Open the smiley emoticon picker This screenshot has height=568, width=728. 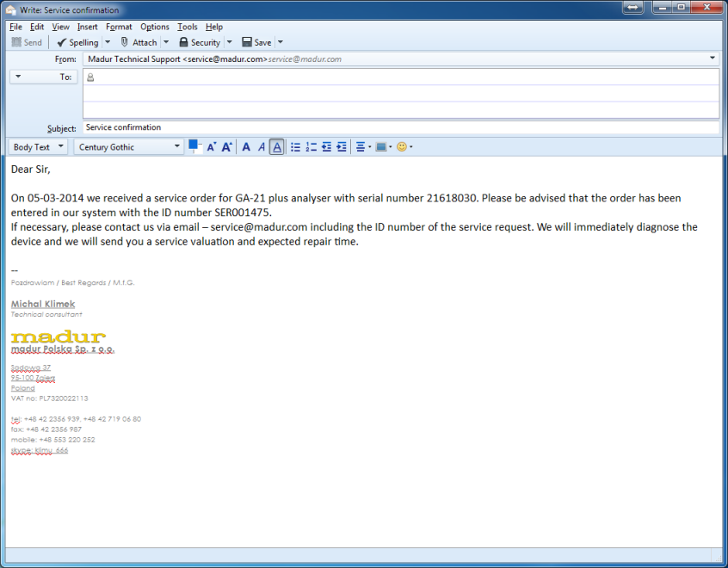tap(404, 147)
